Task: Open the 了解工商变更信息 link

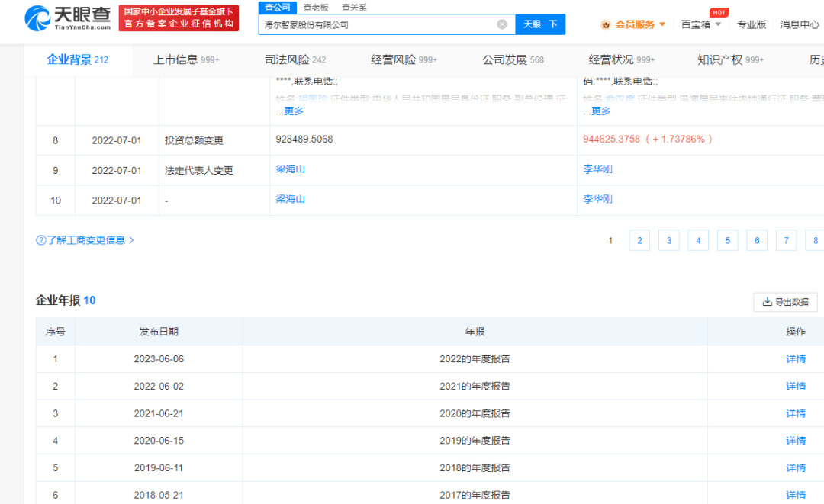Action: click(85, 240)
